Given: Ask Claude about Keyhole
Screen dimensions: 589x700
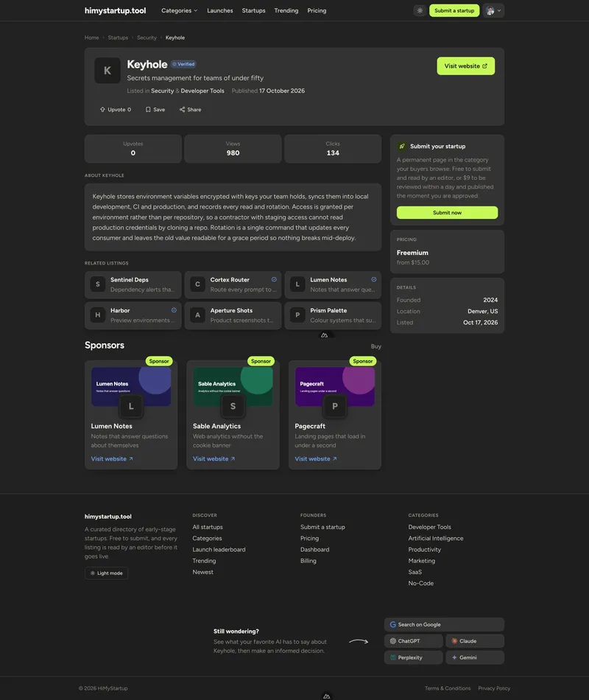Looking at the screenshot, I should pos(475,641).
